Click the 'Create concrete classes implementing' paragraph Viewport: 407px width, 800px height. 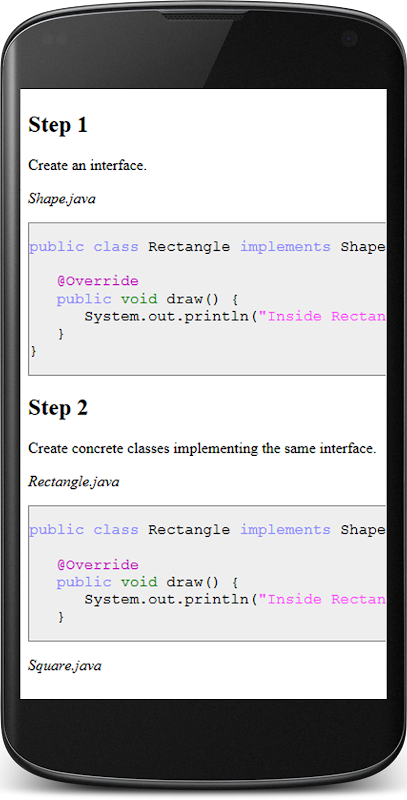coord(202,449)
